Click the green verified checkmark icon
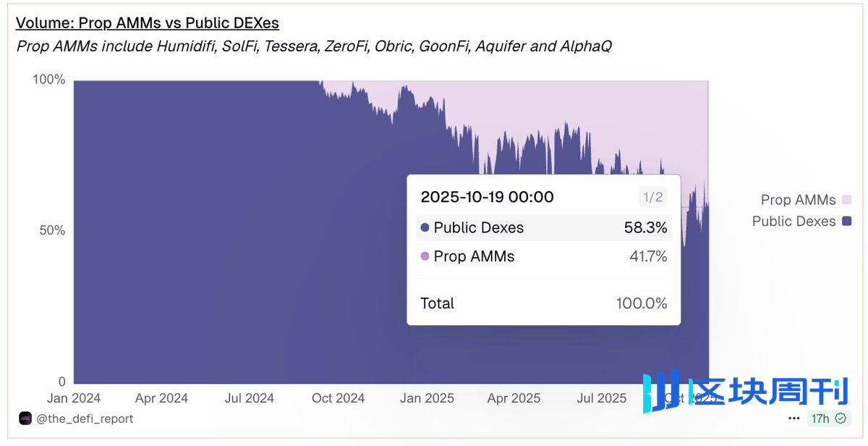 point(841,418)
